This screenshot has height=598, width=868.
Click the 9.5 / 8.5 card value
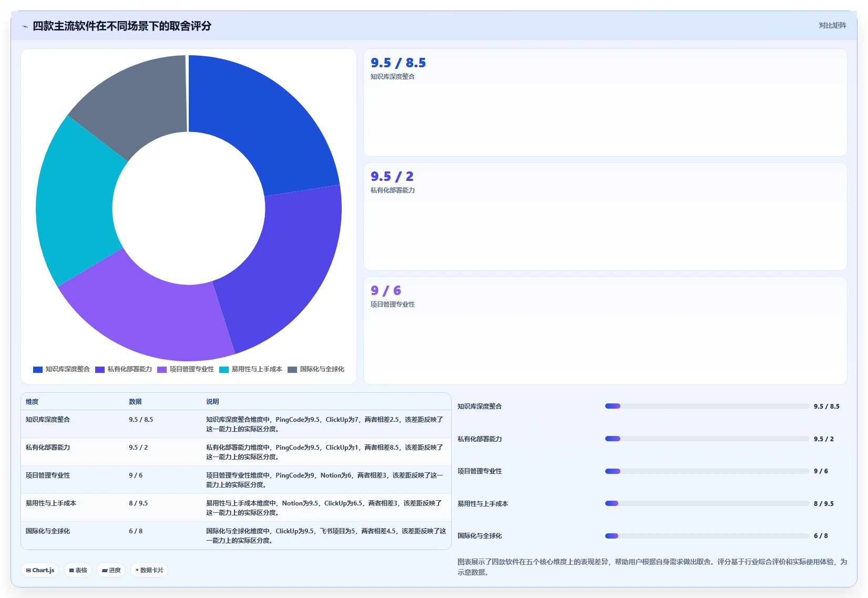pyautogui.click(x=398, y=63)
